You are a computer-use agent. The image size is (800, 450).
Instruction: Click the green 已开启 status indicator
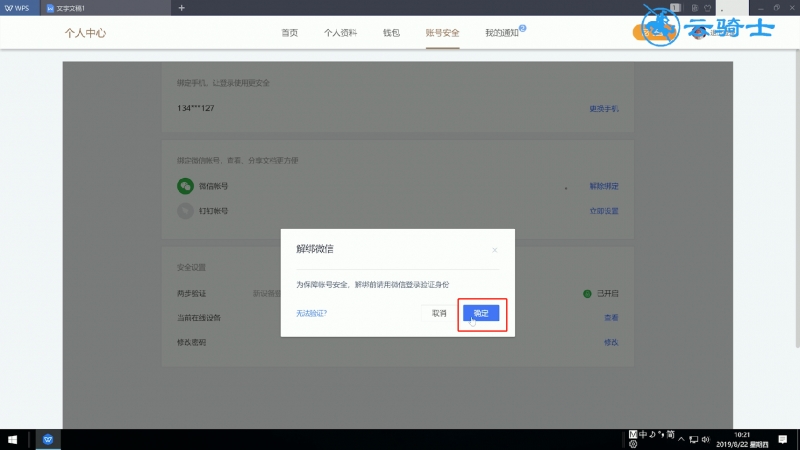pyautogui.click(x=587, y=294)
